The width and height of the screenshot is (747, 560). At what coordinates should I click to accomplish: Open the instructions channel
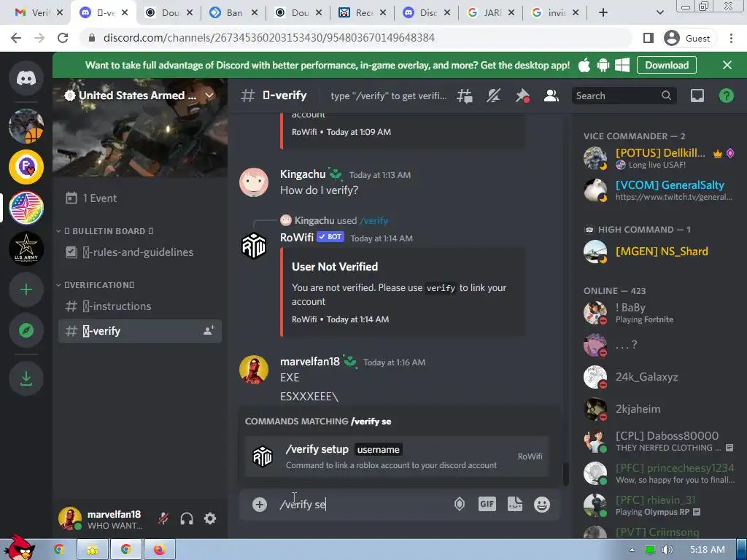click(x=139, y=306)
